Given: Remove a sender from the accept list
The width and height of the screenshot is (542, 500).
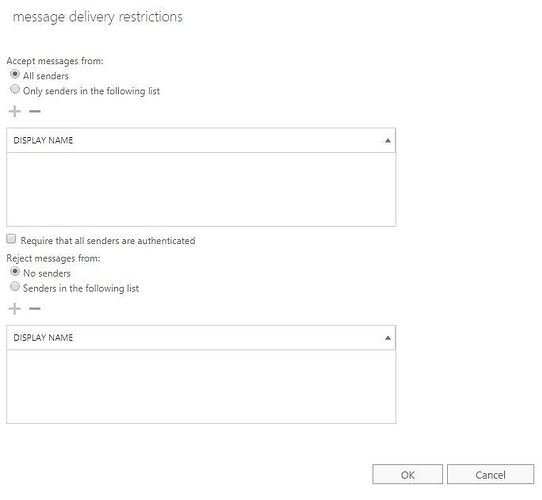Looking at the screenshot, I should click(x=35, y=111).
